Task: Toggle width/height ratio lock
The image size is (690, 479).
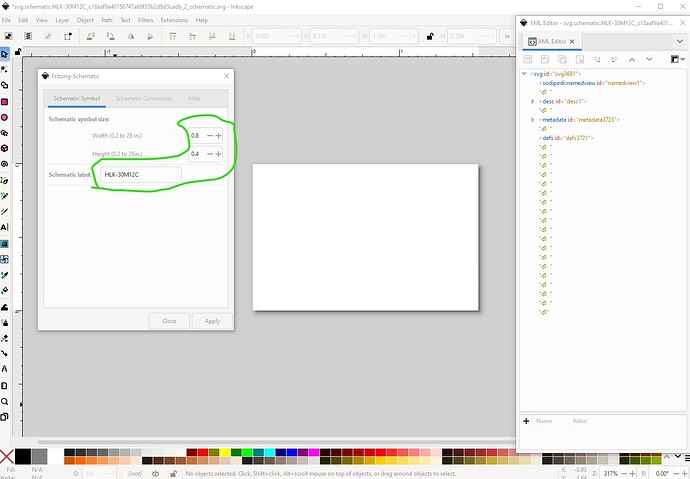Action: point(430,36)
